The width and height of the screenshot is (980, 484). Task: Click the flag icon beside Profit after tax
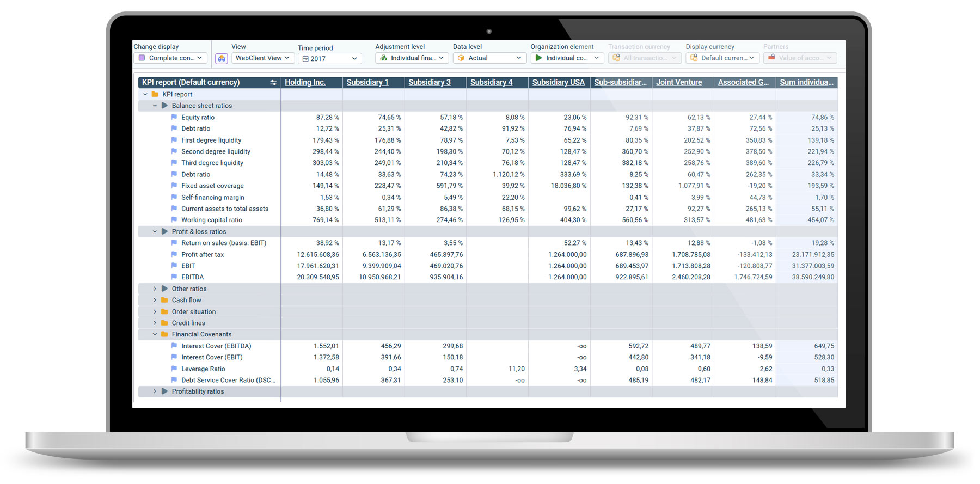[174, 254]
